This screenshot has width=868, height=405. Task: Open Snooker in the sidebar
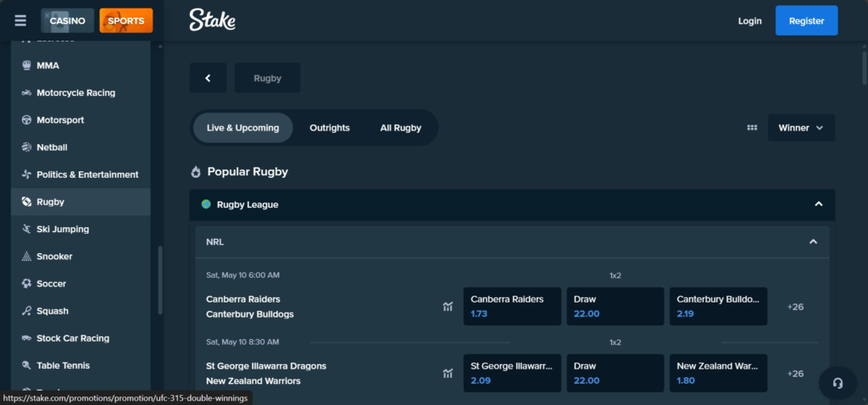pyautogui.click(x=81, y=256)
